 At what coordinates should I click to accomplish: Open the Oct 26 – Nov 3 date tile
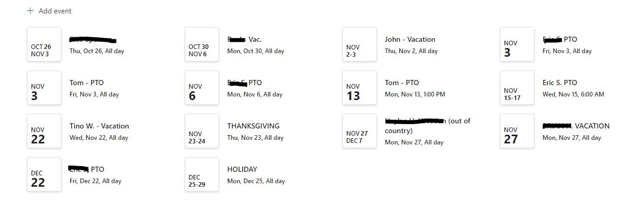pos(44,45)
